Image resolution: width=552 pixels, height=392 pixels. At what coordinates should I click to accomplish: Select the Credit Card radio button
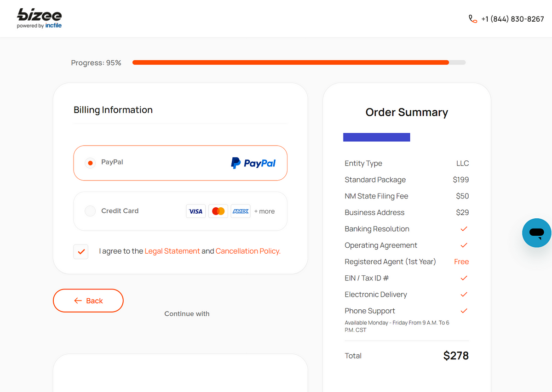point(90,211)
